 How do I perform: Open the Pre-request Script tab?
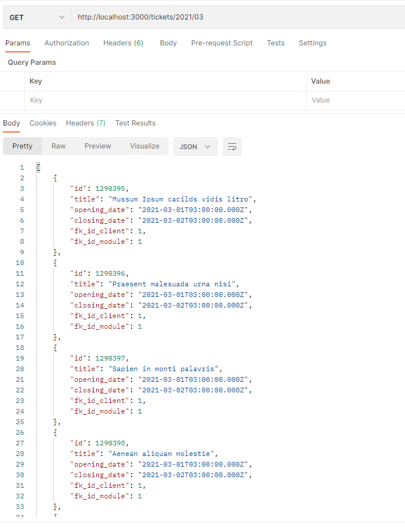pyautogui.click(x=222, y=42)
